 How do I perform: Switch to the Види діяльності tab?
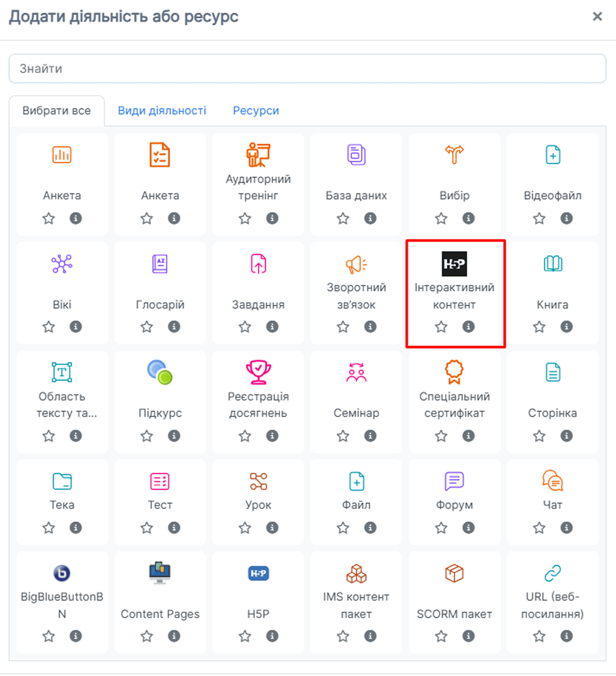tap(162, 111)
